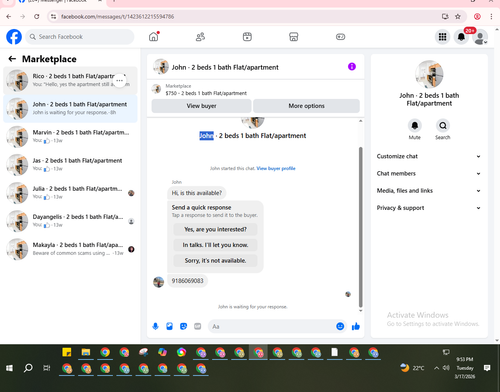Reload the browser page
Image resolution: width=500 pixels, height=392 pixels.
pyautogui.click(x=37, y=17)
